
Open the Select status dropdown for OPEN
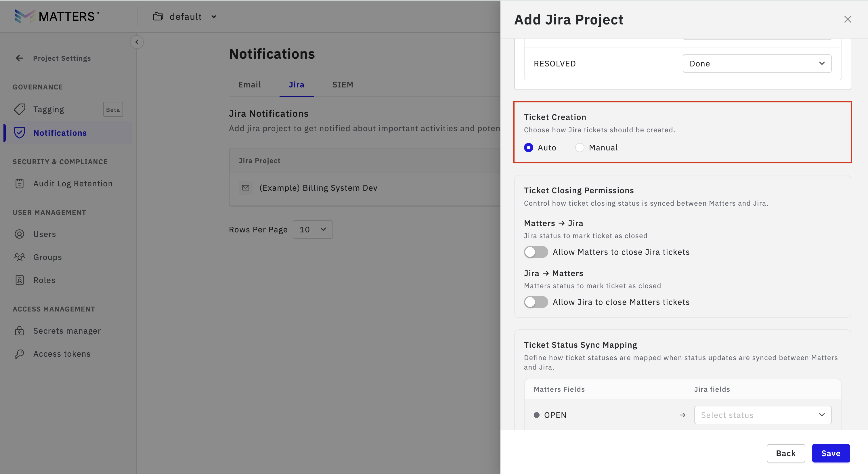click(x=762, y=415)
